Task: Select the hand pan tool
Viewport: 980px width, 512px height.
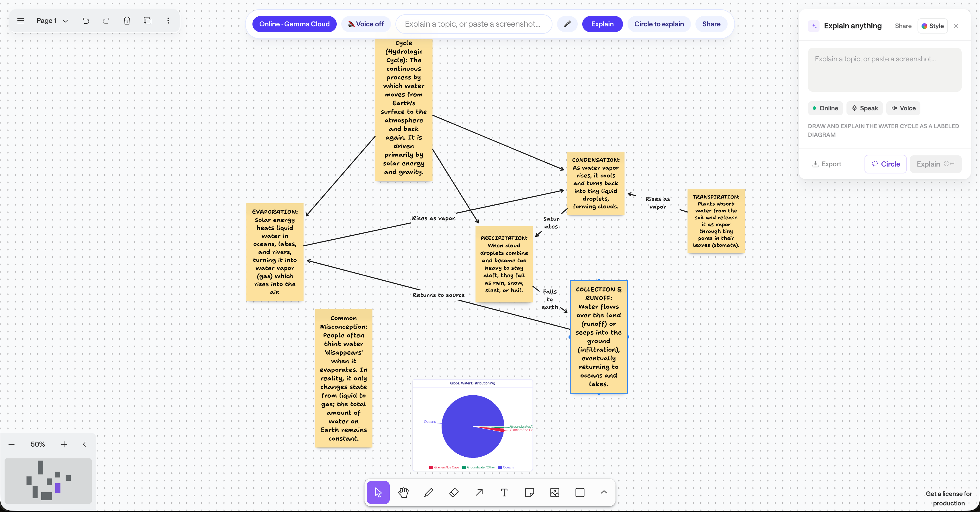Action: [403, 492]
